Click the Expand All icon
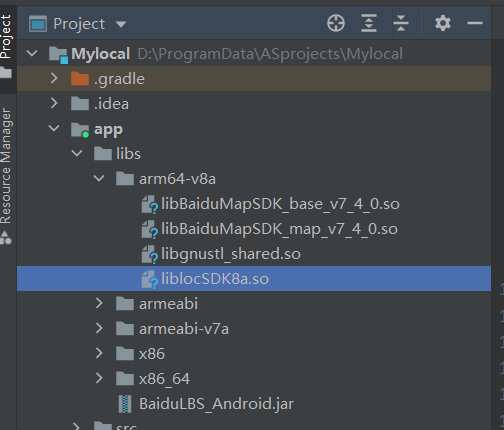The width and height of the screenshot is (504, 430). (x=369, y=23)
